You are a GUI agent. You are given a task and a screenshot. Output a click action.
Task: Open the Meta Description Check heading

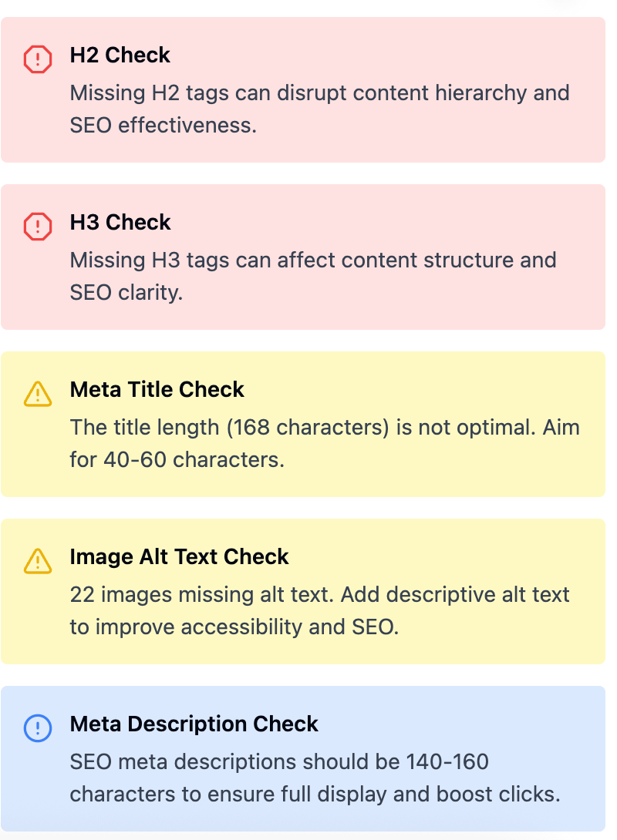pos(194,724)
